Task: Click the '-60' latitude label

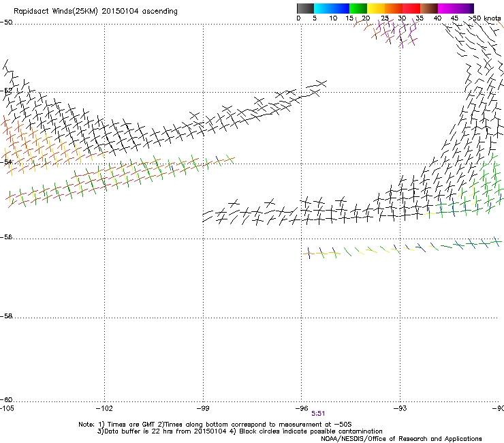Action: point(6,400)
